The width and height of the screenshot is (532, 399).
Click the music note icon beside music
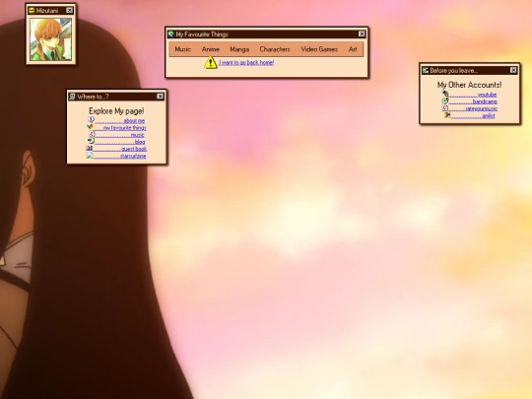[x=92, y=134]
